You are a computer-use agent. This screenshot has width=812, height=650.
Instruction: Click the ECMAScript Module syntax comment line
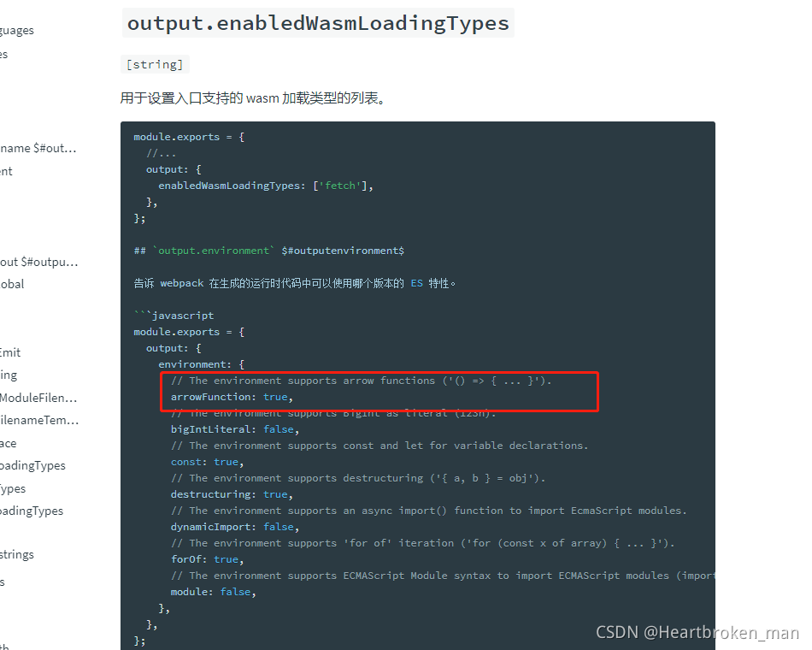pos(442,576)
